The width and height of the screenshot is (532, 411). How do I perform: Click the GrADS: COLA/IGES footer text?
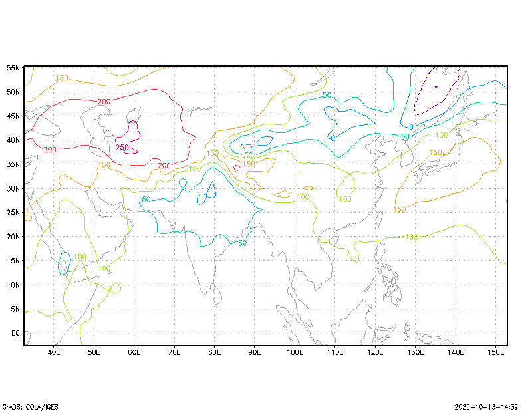point(30,407)
